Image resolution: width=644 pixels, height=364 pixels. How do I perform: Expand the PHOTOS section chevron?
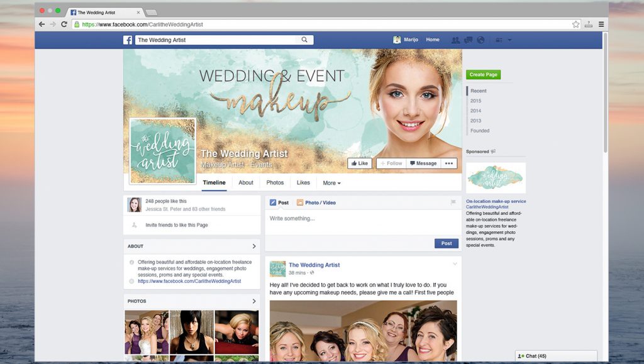click(254, 301)
